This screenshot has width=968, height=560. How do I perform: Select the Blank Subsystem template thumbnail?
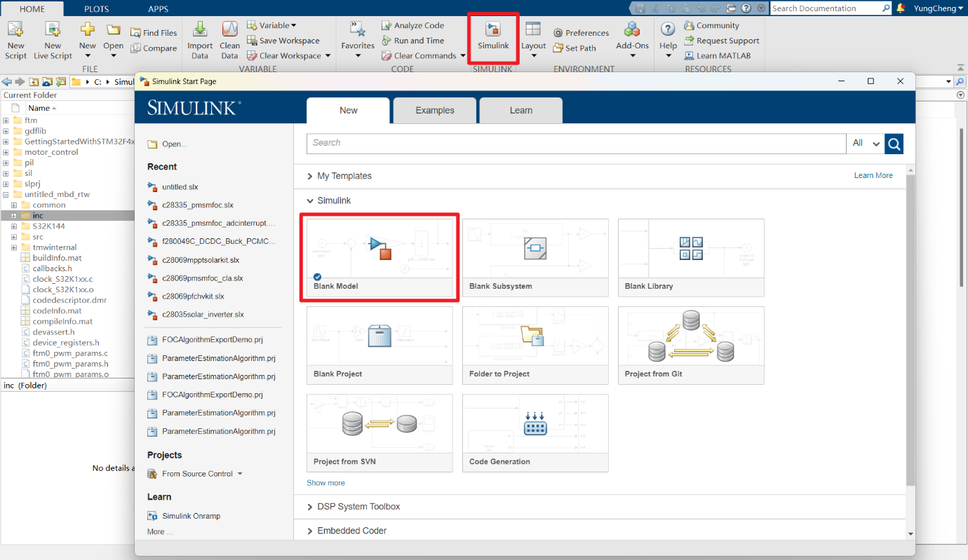[535, 250]
